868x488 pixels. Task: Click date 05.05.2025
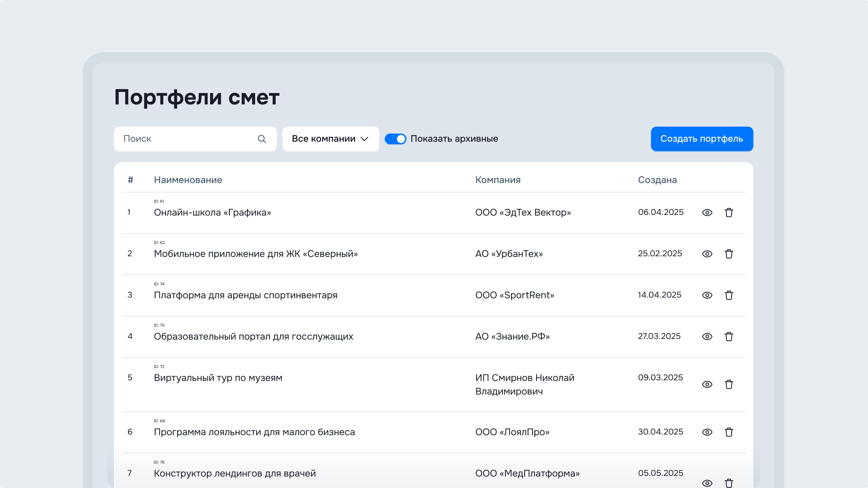pyautogui.click(x=660, y=473)
